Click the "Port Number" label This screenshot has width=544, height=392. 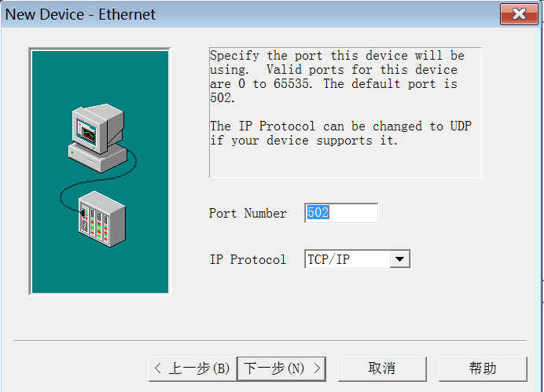pos(248,214)
